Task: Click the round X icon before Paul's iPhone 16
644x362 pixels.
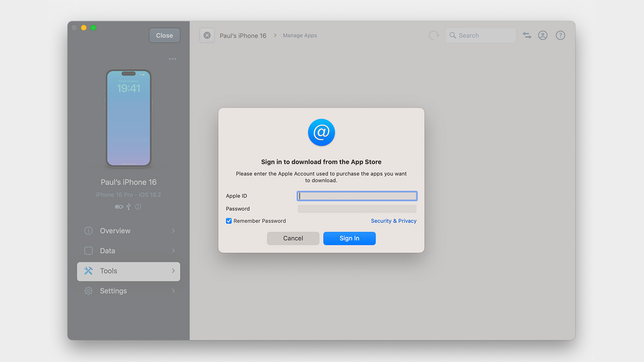Action: pos(207,35)
